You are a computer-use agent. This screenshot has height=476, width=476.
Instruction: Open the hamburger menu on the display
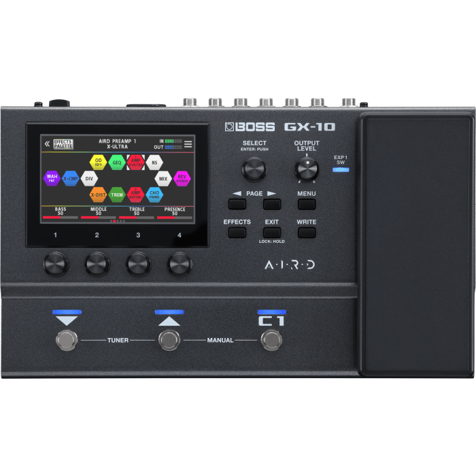[x=188, y=144]
